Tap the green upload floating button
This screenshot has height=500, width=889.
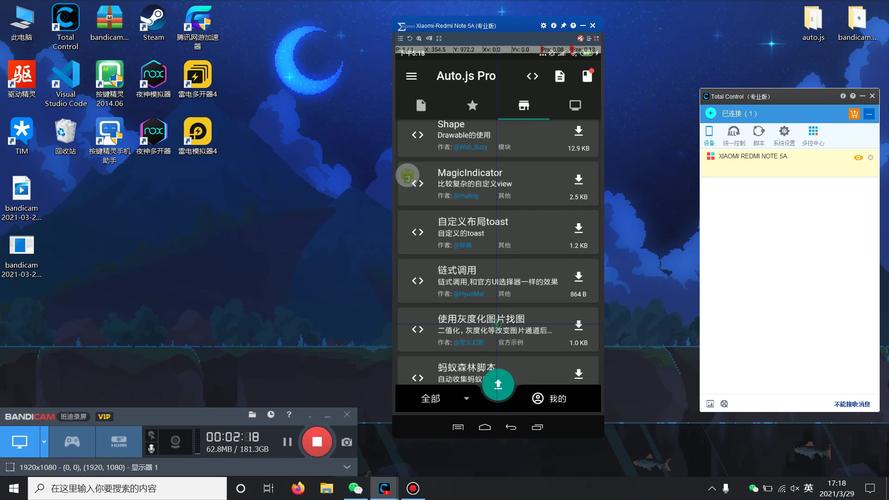pyautogui.click(x=498, y=385)
